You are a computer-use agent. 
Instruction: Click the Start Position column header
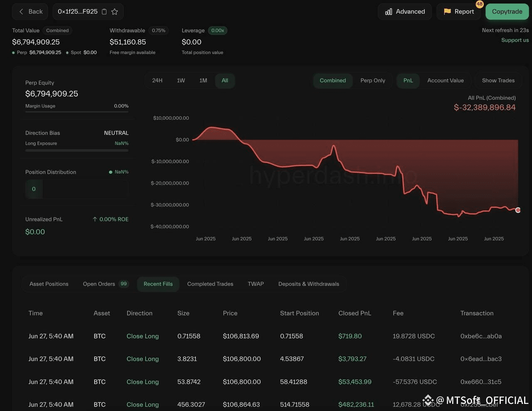(x=299, y=313)
